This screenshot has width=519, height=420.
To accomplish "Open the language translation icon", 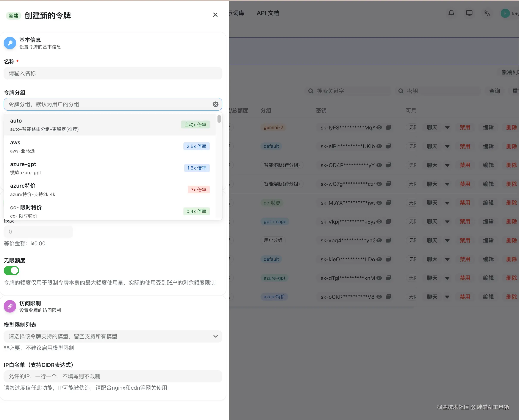I will (x=487, y=13).
